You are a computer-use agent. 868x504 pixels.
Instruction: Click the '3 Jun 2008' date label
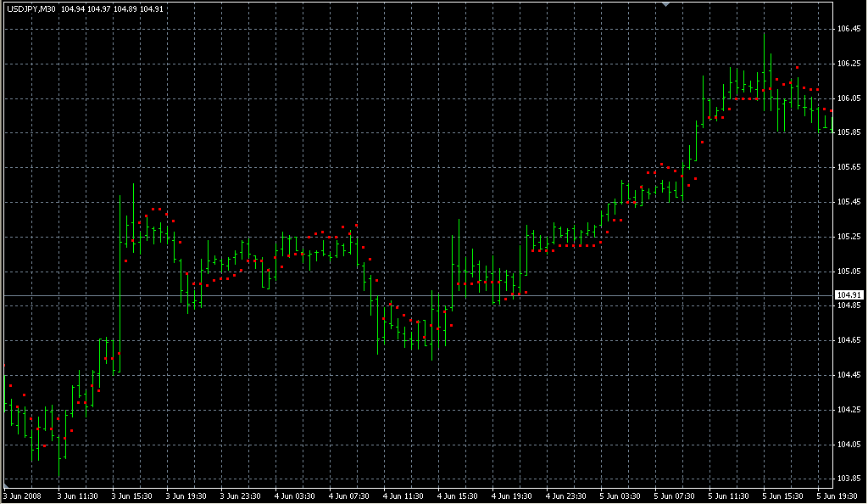(x=23, y=496)
